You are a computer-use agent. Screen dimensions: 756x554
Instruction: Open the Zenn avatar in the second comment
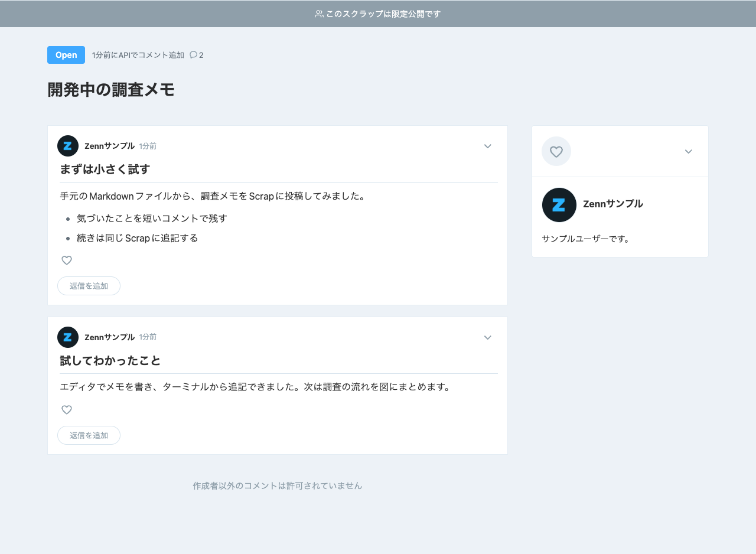coord(68,337)
